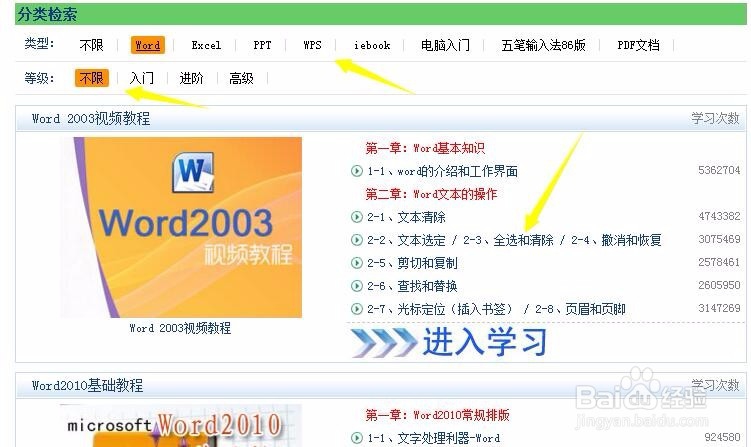
Task: Choose the iebook type filter
Action: click(372, 46)
